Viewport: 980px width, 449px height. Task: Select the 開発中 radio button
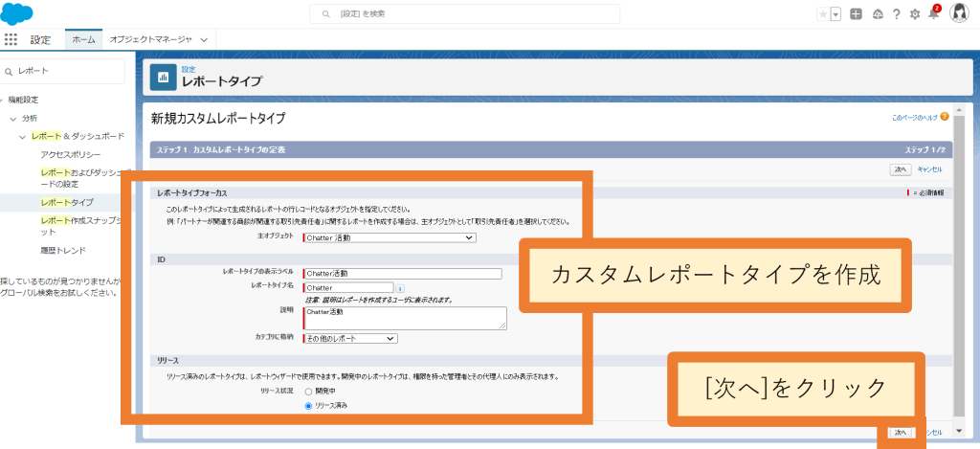(x=308, y=391)
